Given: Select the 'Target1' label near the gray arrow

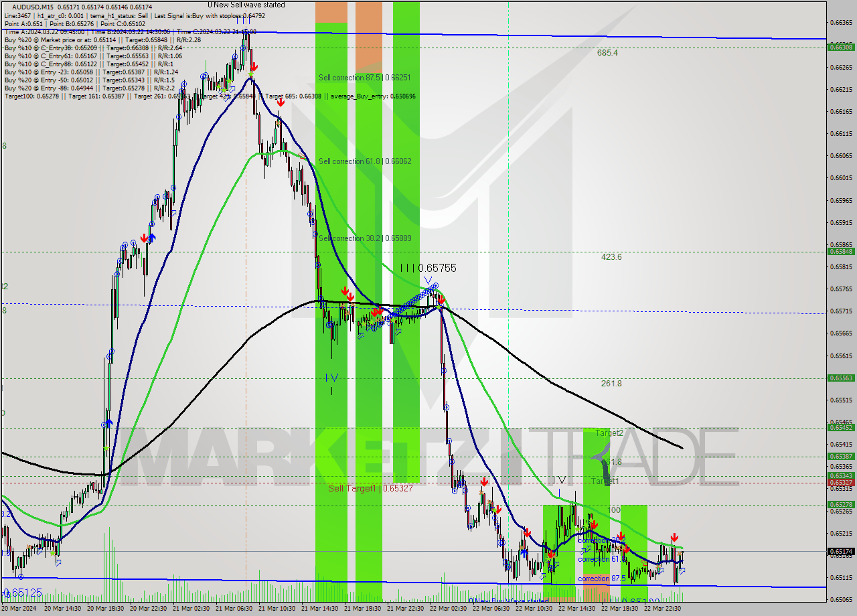Looking at the screenshot, I should pyautogui.click(x=605, y=481).
